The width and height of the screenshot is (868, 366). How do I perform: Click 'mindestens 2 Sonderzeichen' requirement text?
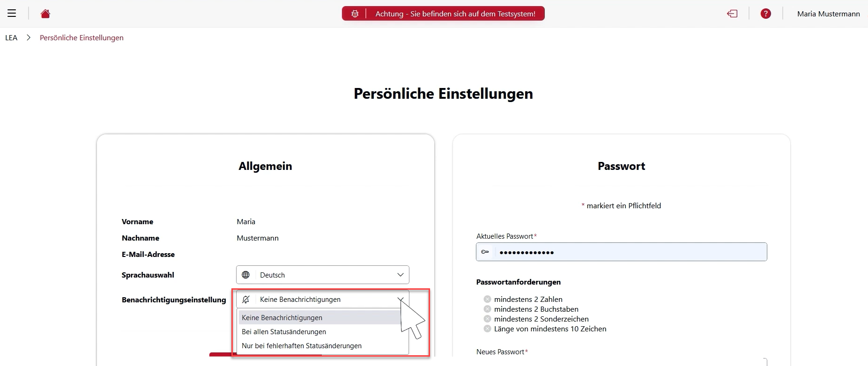542,319
